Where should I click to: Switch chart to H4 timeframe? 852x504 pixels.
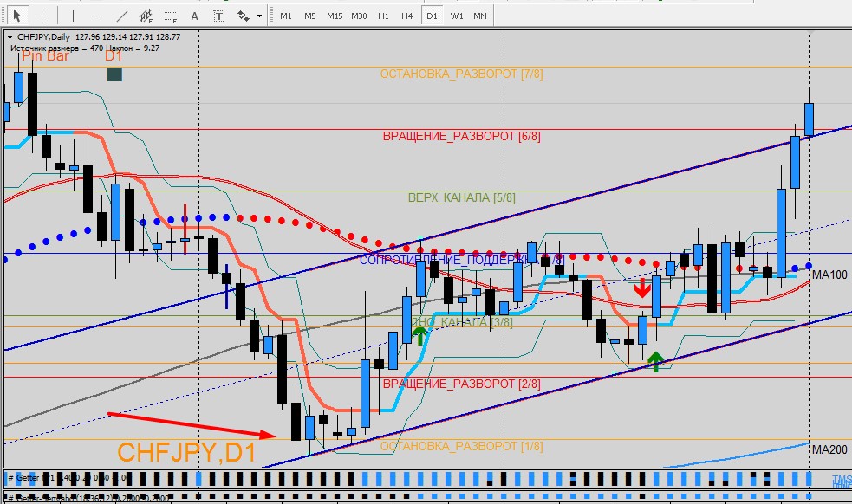[x=407, y=16]
